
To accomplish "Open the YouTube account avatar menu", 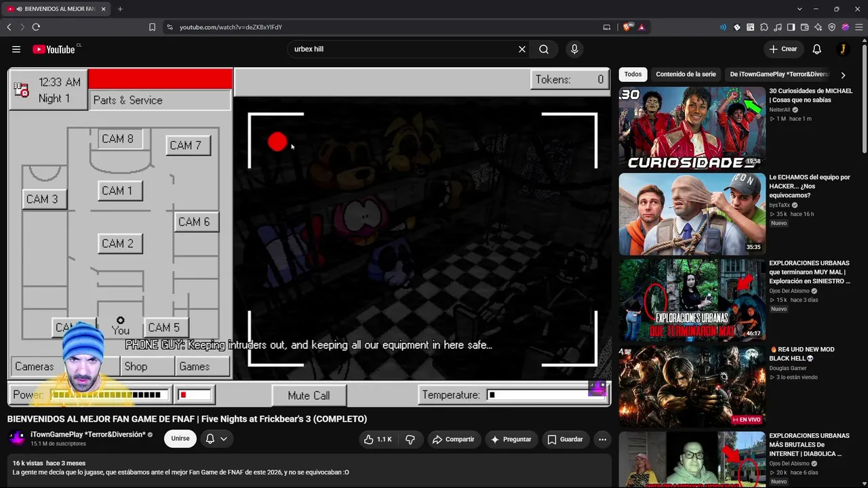I will [843, 49].
